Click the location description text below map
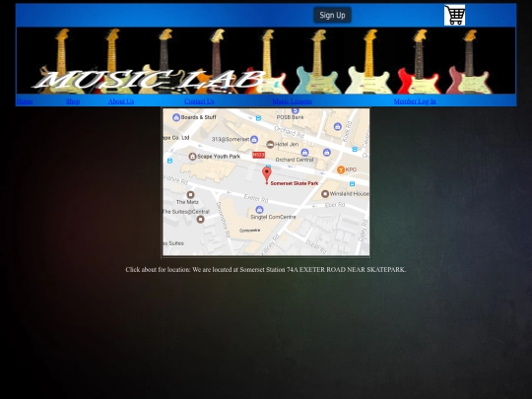The width and height of the screenshot is (532, 399). 266,270
